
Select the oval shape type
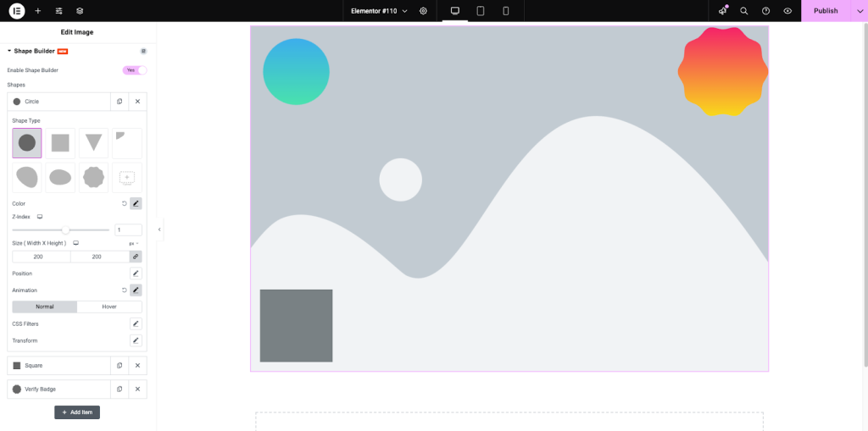pos(60,178)
